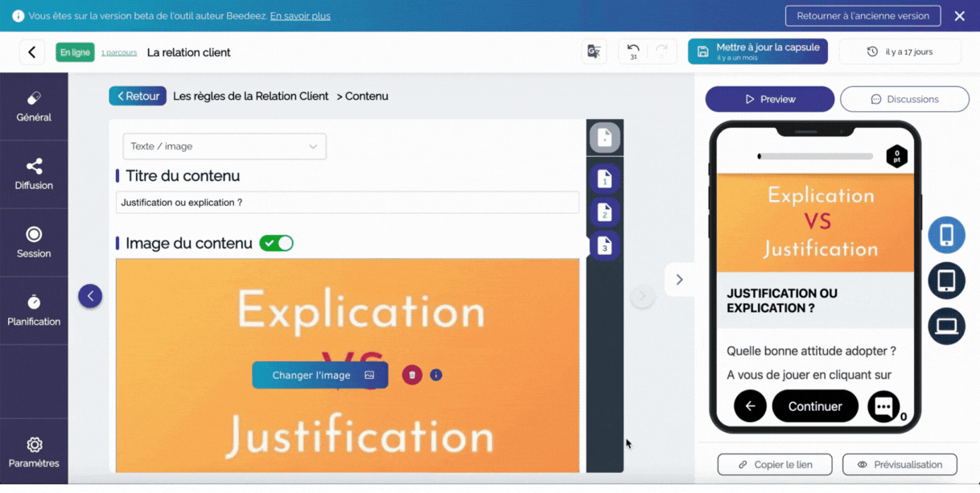Open the Planification sidebar section
The height and width of the screenshot is (493, 980).
(x=34, y=310)
